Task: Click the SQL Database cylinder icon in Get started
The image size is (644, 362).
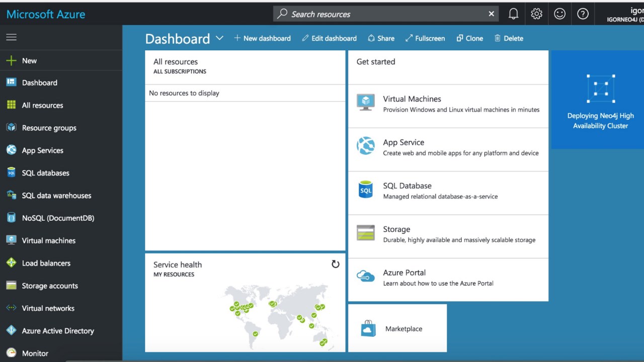Action: [x=366, y=190]
